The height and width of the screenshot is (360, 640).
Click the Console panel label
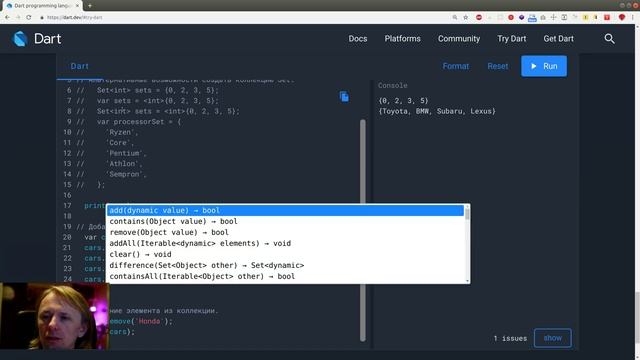(x=392, y=86)
